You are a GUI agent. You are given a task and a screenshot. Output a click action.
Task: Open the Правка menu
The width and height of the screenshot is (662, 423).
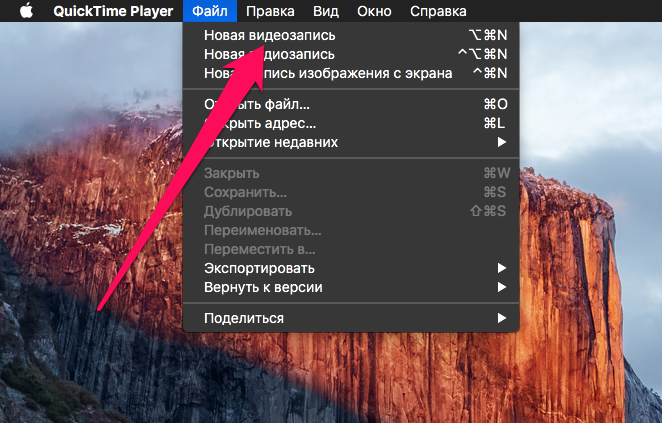270,11
